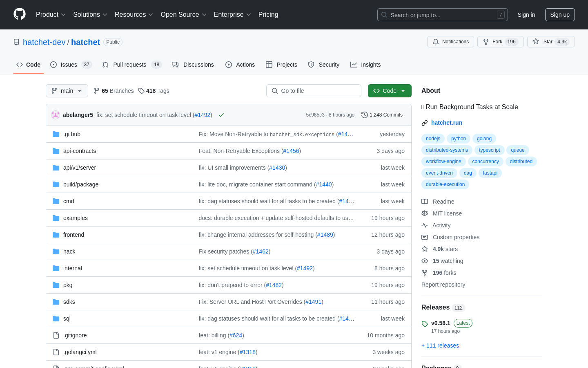Open the green Code clone dropdown
The height and width of the screenshot is (368, 588).
tap(390, 91)
